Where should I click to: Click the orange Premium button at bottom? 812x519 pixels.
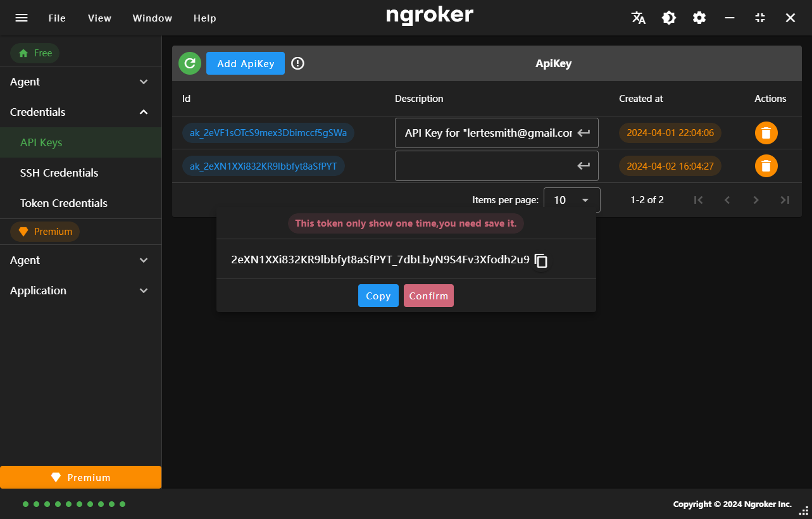click(x=81, y=477)
